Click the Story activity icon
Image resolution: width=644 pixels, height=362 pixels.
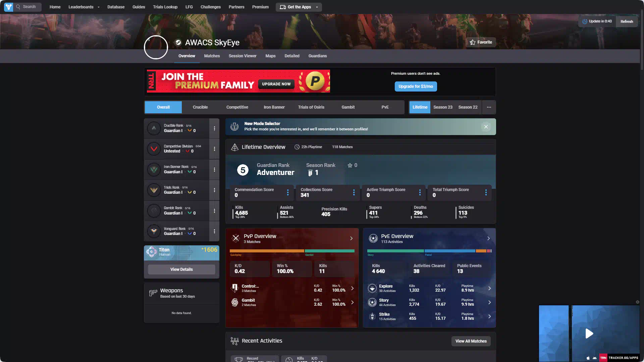tap(372, 302)
